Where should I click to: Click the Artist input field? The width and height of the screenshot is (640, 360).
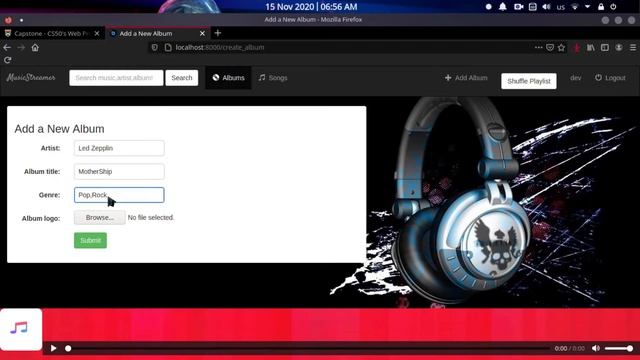point(119,148)
